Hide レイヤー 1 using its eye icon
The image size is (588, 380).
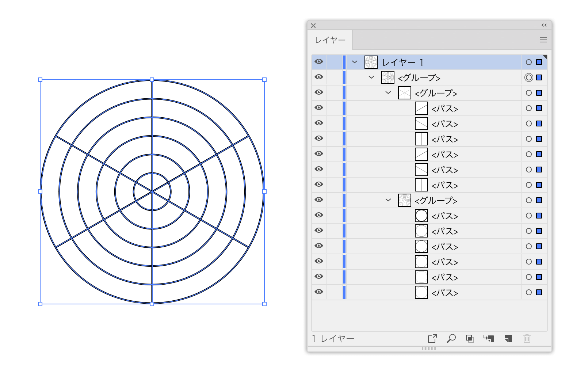click(319, 61)
